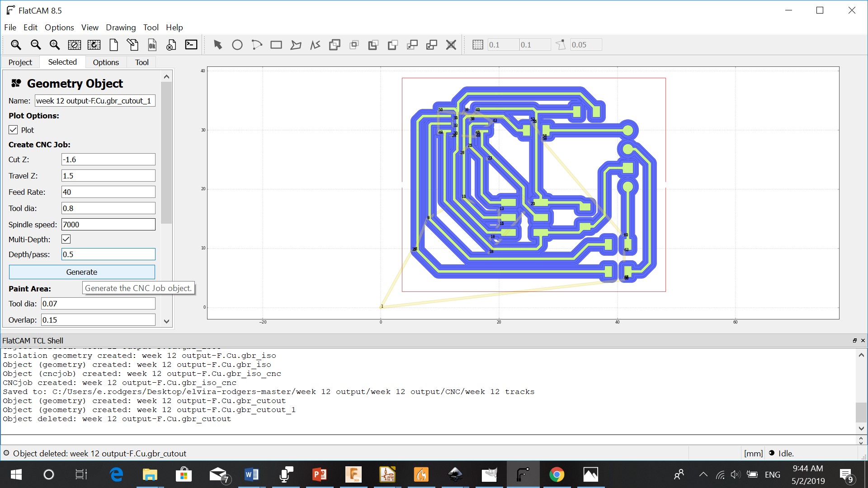
Task: Choose the draw circle tool
Action: [x=237, y=45]
